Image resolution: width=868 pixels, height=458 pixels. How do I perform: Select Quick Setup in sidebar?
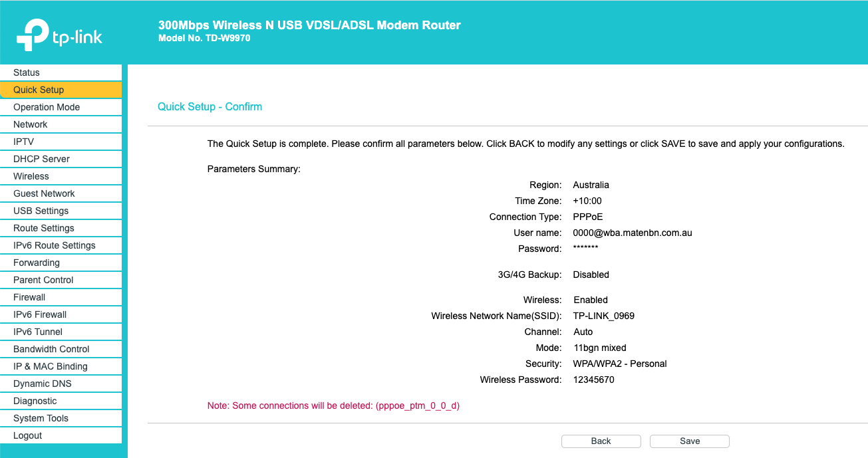coord(61,90)
